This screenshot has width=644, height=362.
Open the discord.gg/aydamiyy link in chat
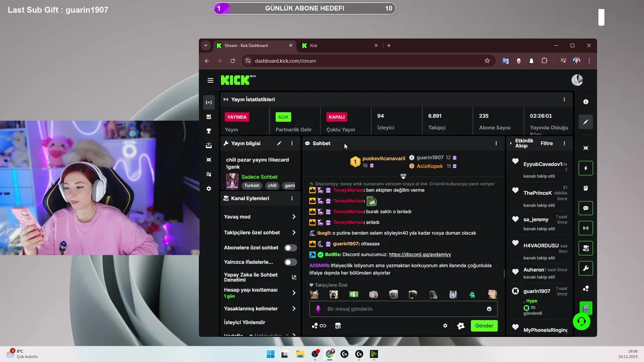(x=420, y=254)
